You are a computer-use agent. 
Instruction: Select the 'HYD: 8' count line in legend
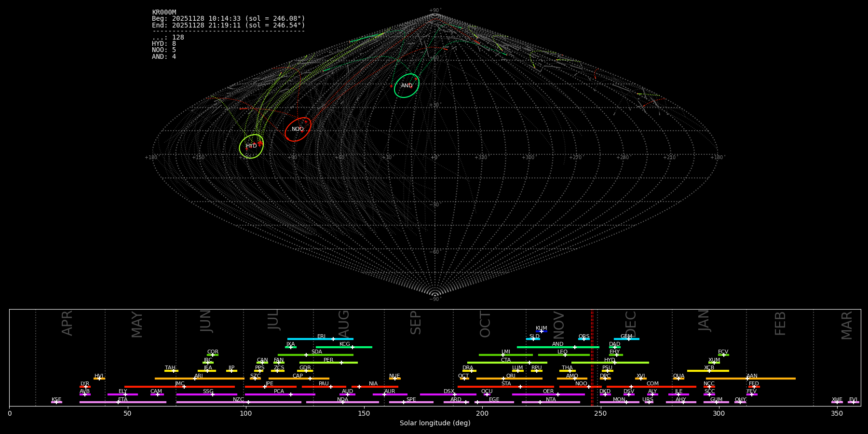click(x=164, y=44)
